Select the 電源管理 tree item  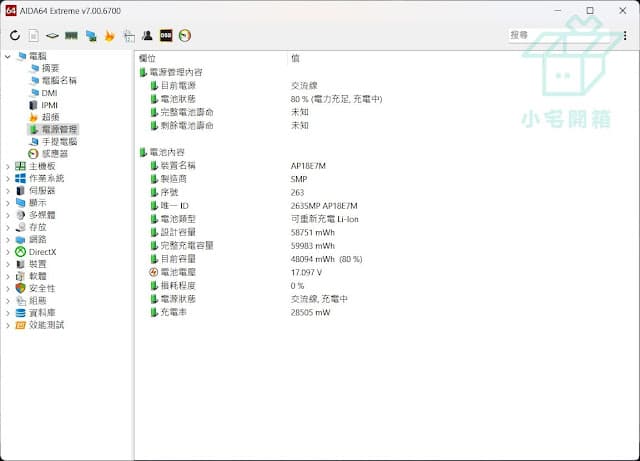[53, 129]
